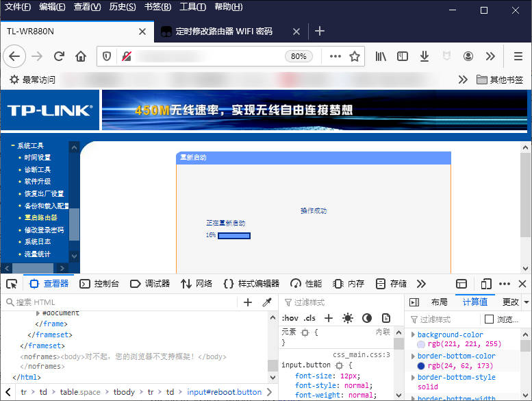Open 最常访问 bookmarks folder
Screen dimensions: 532x401
click(33, 80)
